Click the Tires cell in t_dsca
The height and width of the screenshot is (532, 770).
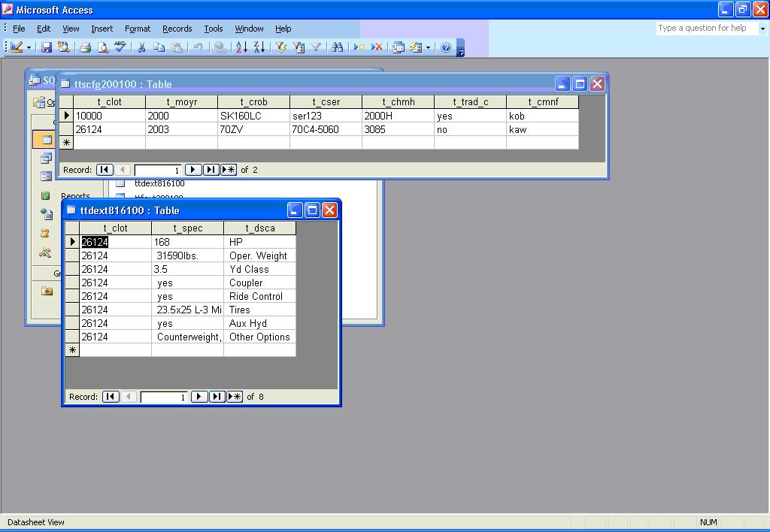(x=259, y=310)
